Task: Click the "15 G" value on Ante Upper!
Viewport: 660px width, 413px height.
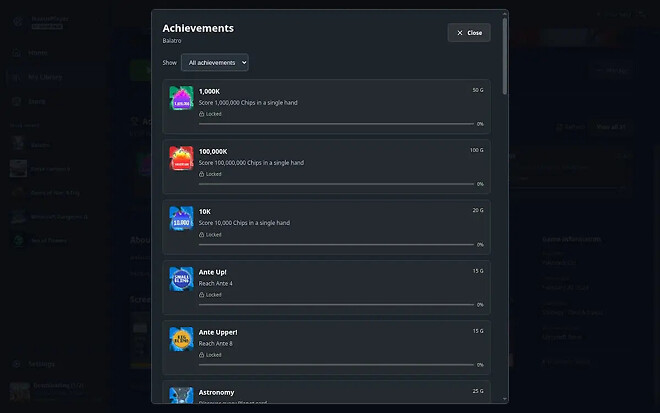Action: click(x=478, y=331)
